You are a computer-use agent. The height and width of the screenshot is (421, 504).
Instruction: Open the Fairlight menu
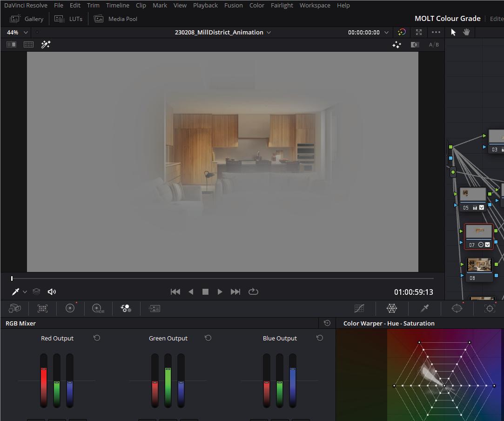click(282, 5)
